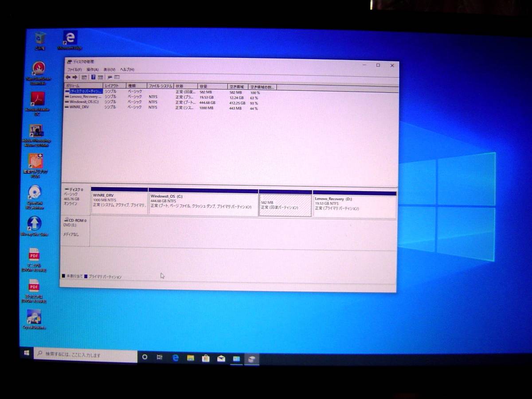Open the CrystalDiskInfo desktop shortcut
The width and height of the screenshot is (532, 399).
pyautogui.click(x=34, y=319)
